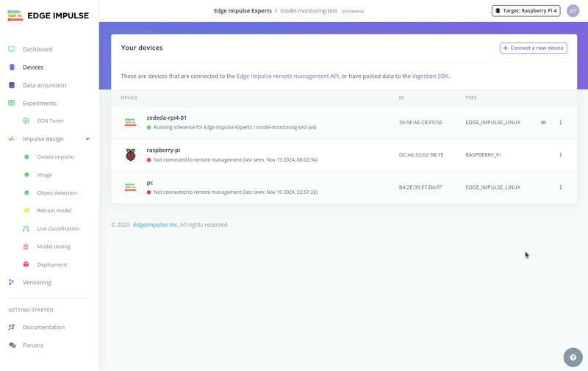
Task: Open EON Tuner page
Action: [x=50, y=120]
